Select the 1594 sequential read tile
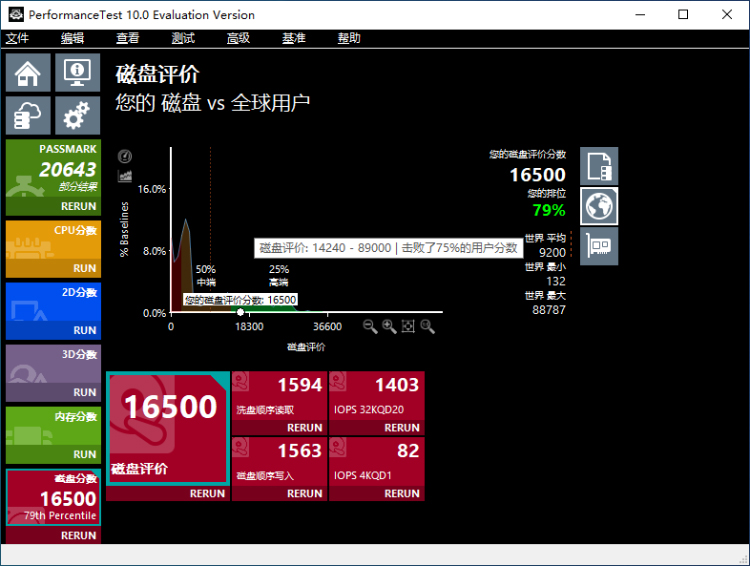The height and width of the screenshot is (566, 750). point(279,396)
